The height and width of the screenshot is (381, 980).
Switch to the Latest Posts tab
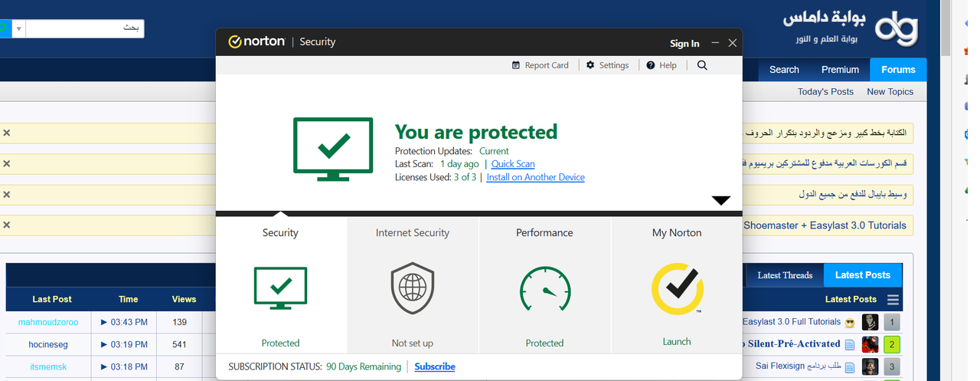click(863, 275)
